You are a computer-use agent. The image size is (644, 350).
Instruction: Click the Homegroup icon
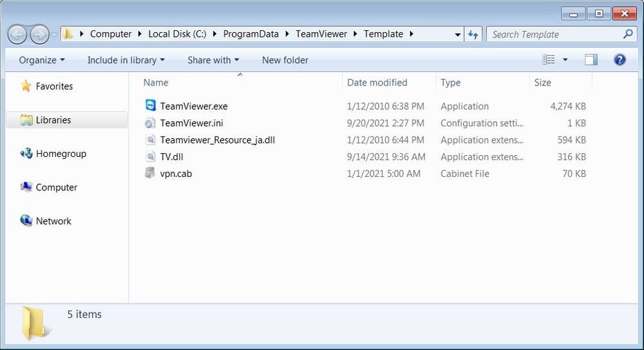[x=26, y=154]
